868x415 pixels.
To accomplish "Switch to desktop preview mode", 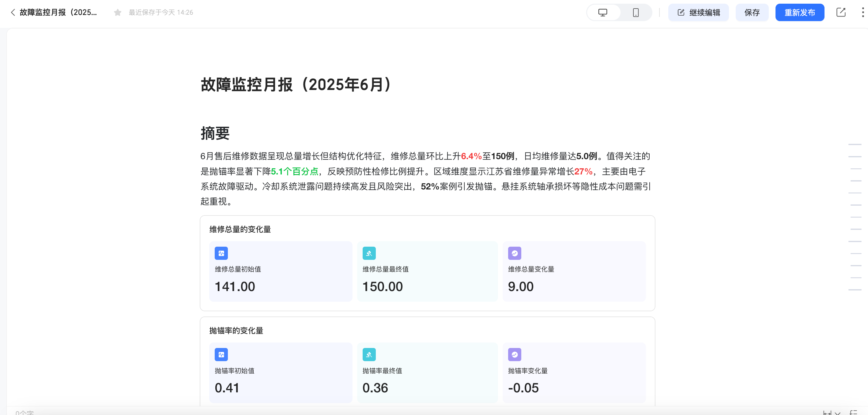I will pyautogui.click(x=602, y=13).
